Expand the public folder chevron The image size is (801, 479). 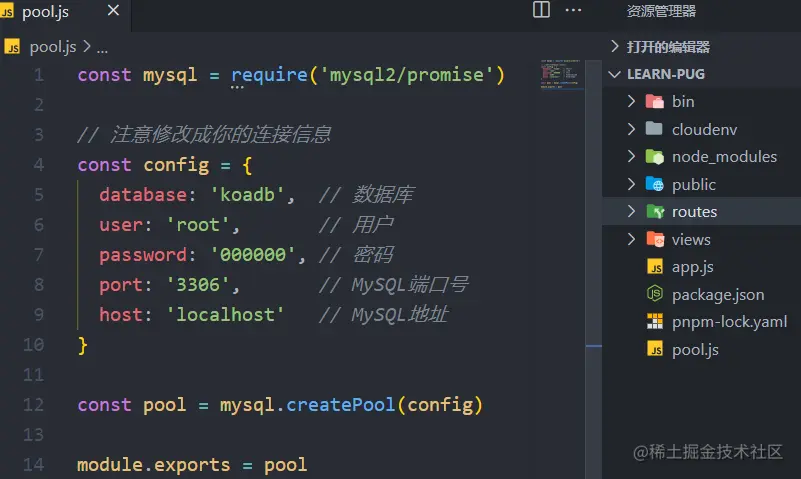coord(631,184)
